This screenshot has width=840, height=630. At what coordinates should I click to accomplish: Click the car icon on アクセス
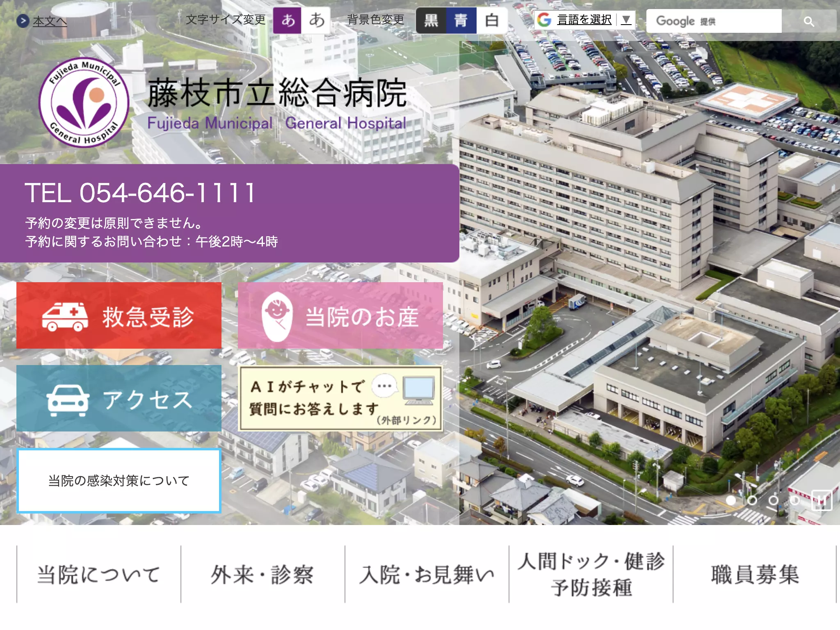[x=68, y=400]
